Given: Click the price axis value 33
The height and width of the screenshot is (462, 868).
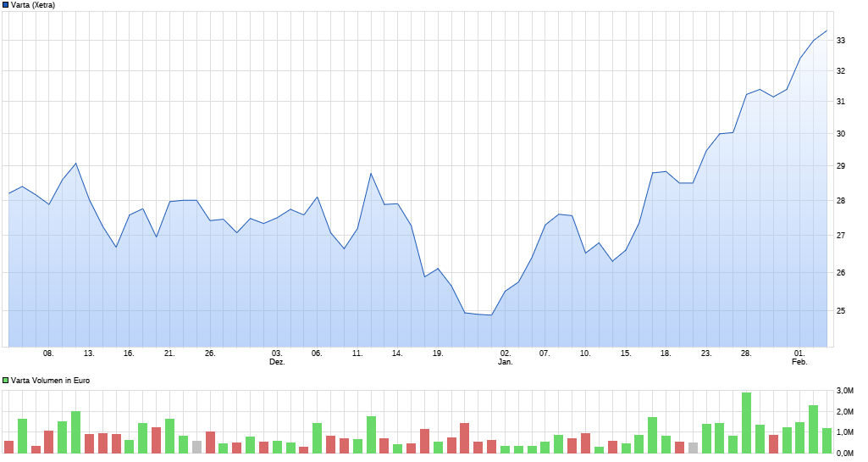Looking at the screenshot, I should tap(840, 41).
